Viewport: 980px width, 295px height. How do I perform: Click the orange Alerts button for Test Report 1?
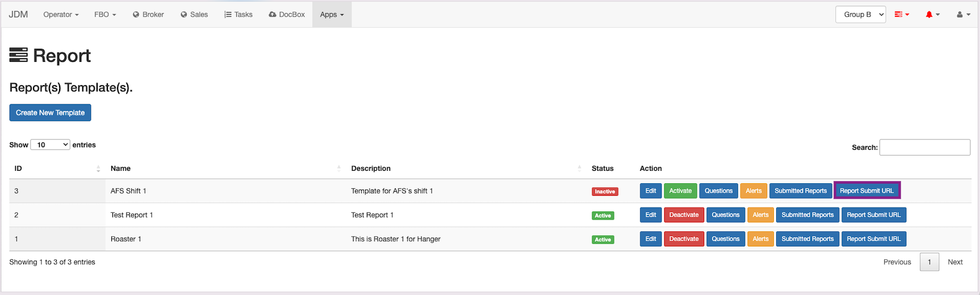point(760,215)
